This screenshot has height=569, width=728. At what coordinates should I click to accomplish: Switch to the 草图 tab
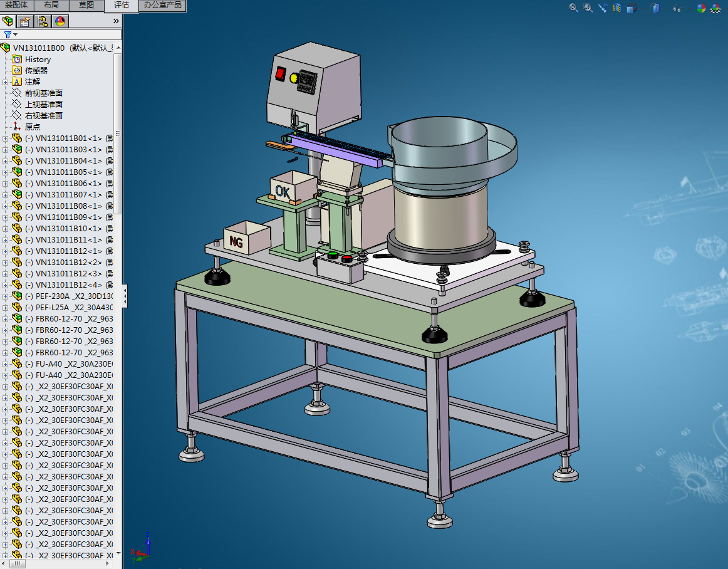(x=86, y=5)
